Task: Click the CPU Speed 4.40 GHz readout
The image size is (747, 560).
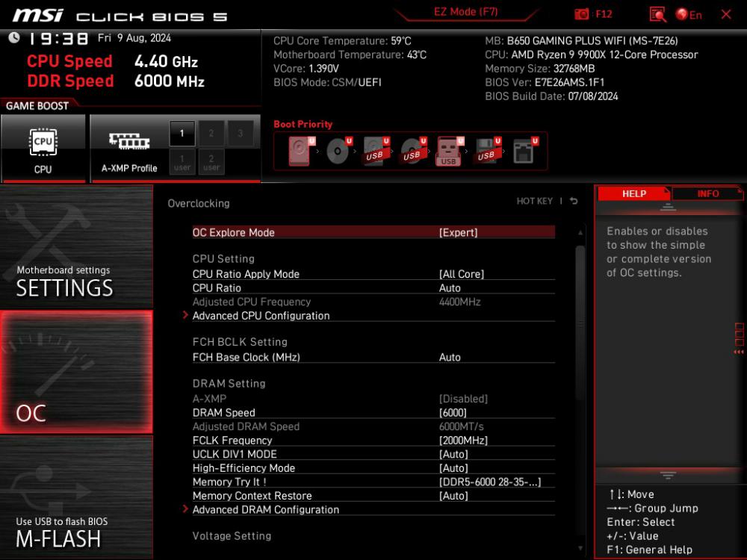Action: tap(113, 61)
